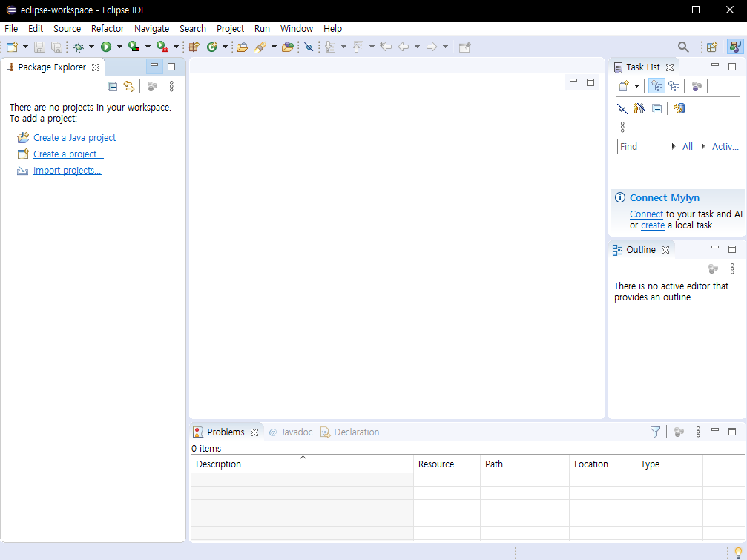The image size is (747, 560).
Task: Synchronize changed repositories in Task List
Action: [679, 108]
